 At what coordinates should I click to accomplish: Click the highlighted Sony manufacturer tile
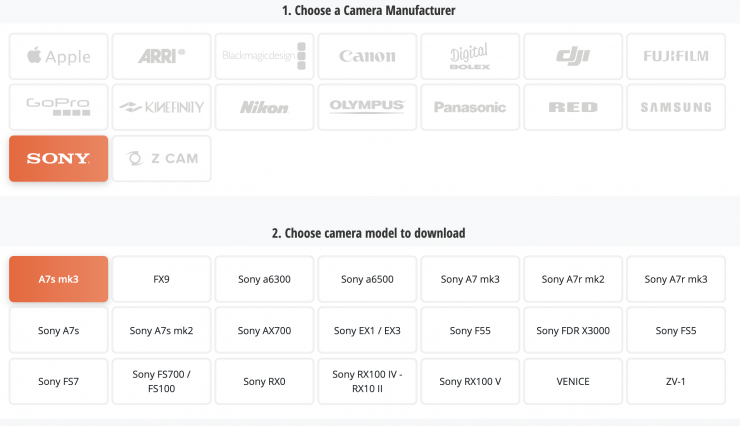point(58,159)
